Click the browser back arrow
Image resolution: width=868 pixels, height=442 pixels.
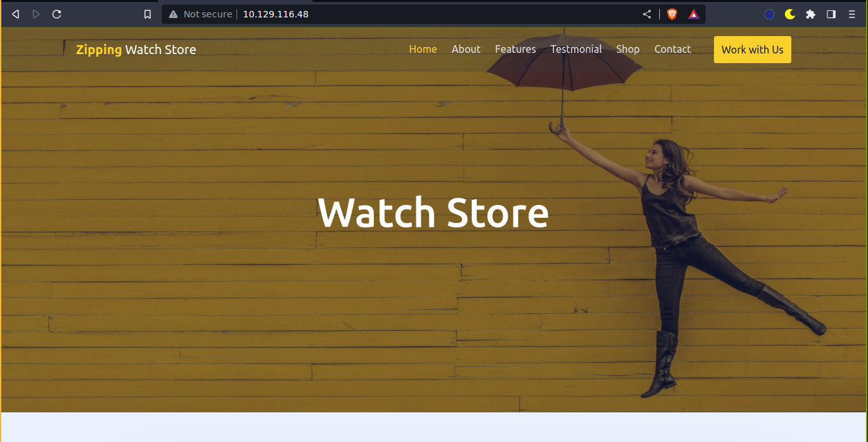pyautogui.click(x=15, y=14)
